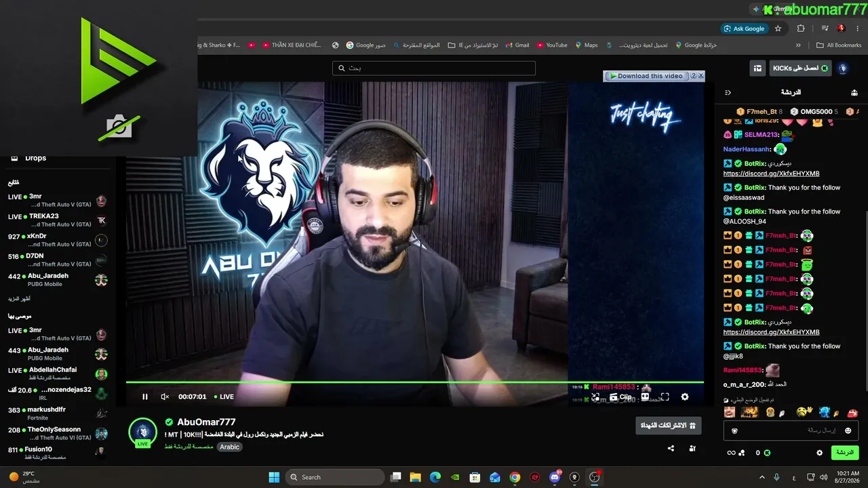868x488 pixels.
Task: Open markushdlfr Fortnite channel
Action: click(58, 413)
